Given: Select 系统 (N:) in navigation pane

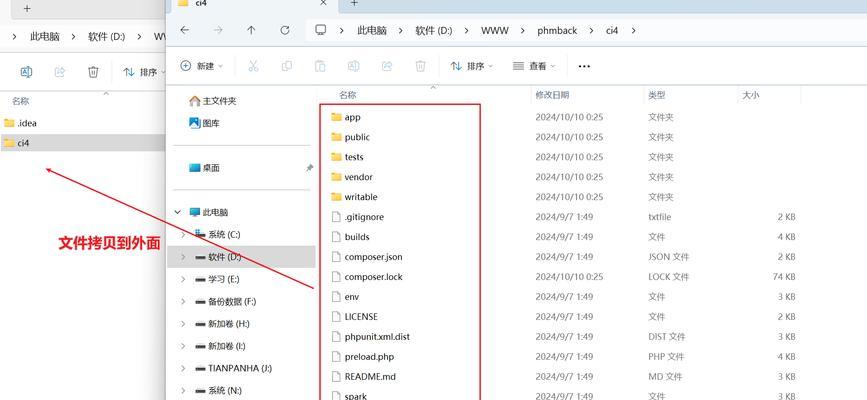Looking at the screenshot, I should coord(218,390).
